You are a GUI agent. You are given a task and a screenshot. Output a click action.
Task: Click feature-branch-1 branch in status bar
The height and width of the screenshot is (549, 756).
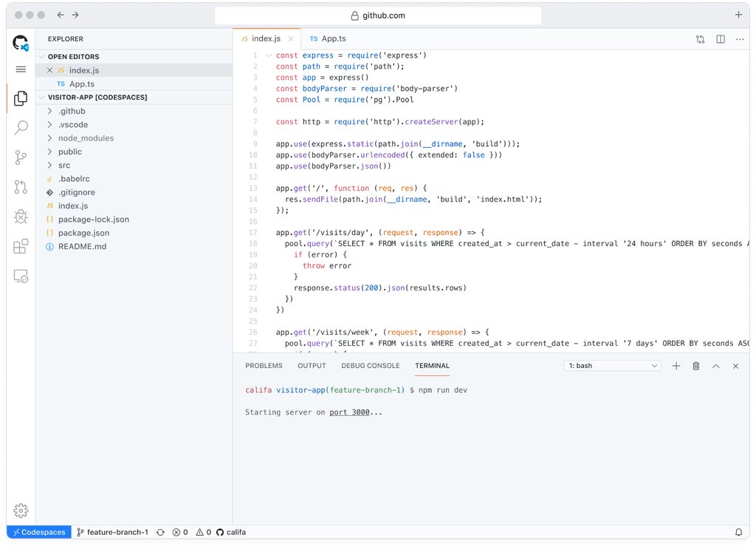(x=112, y=532)
